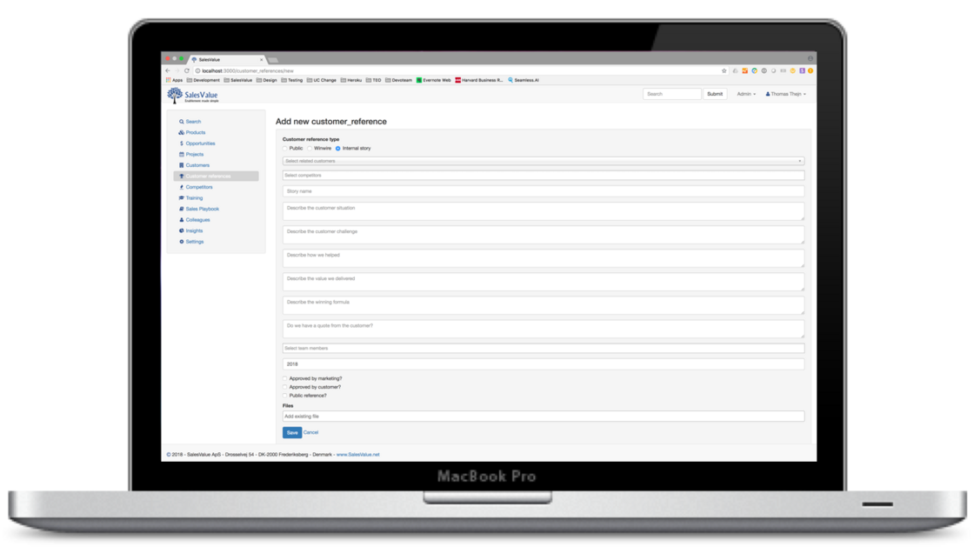Screen dimensions: 974x560
Task: Open the Thomas Thejn user menu
Action: (785, 94)
